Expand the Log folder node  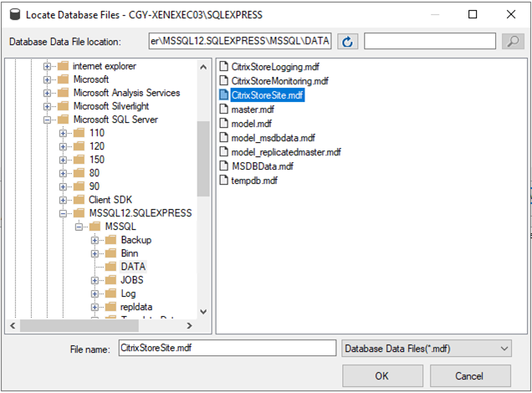[x=95, y=294]
